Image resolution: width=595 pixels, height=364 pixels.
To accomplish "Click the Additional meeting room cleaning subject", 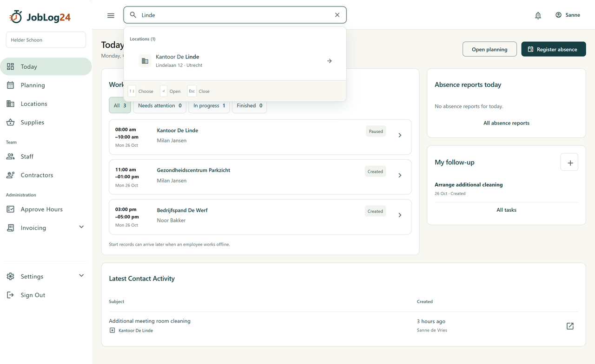I will 150,321.
